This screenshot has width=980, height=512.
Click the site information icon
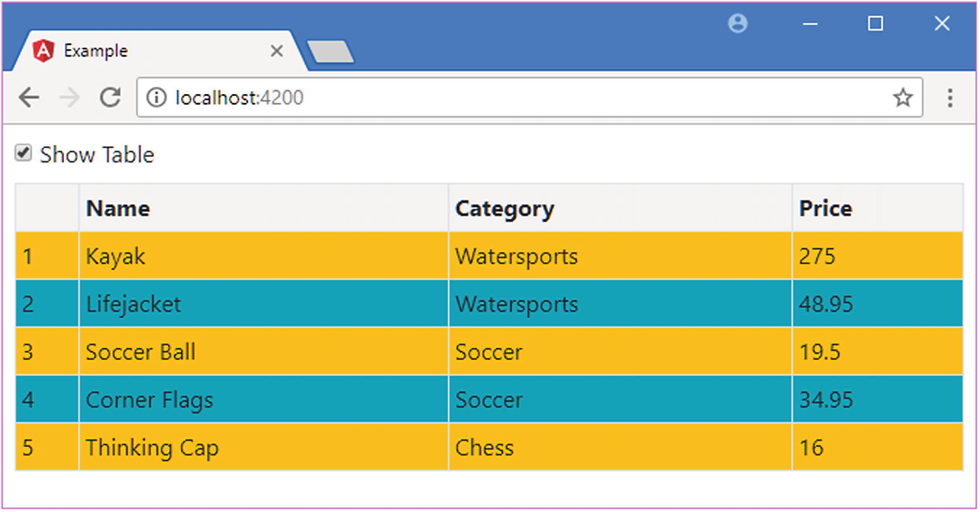coord(156,98)
